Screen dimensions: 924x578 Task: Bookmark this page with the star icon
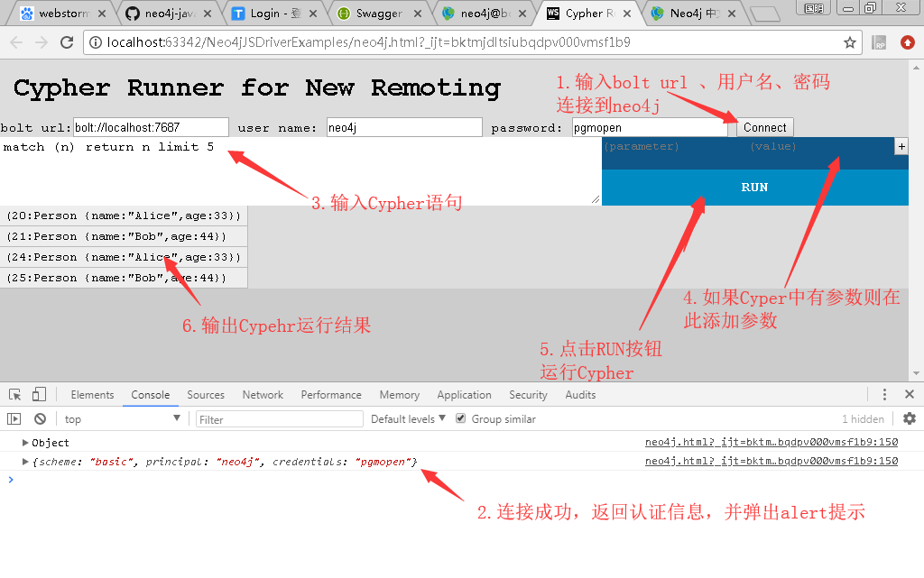(x=849, y=42)
